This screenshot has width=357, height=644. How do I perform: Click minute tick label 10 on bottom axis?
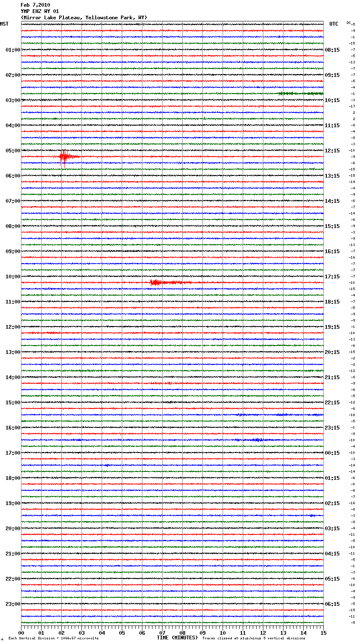tap(223, 633)
